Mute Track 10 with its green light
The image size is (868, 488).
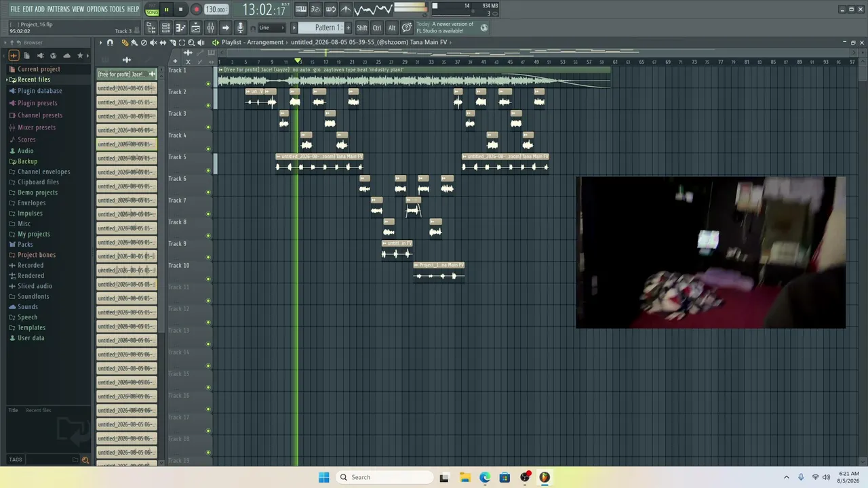tap(208, 279)
